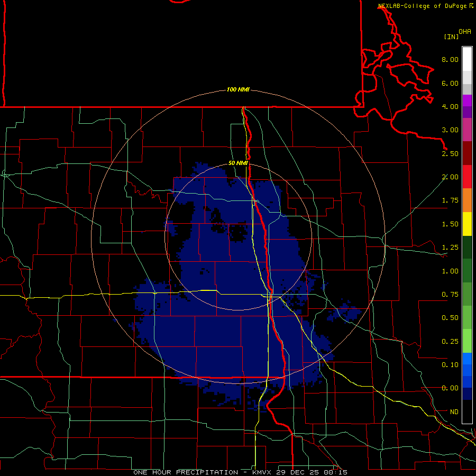476x476 pixels.
Task: Select the bright magenta swatch above 4.00
Action: click(x=467, y=100)
